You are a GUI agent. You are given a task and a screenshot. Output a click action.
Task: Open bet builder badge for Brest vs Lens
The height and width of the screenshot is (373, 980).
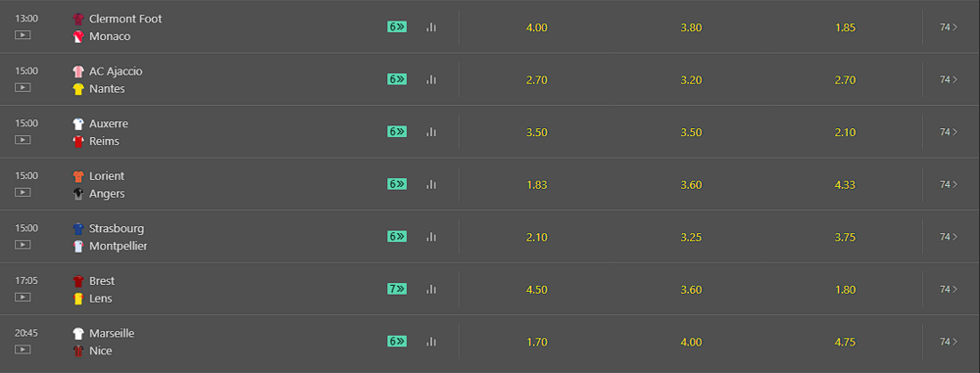[x=397, y=289]
